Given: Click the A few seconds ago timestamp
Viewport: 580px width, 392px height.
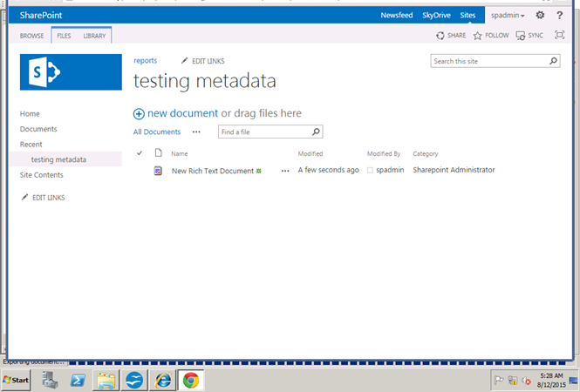Looking at the screenshot, I should (329, 170).
